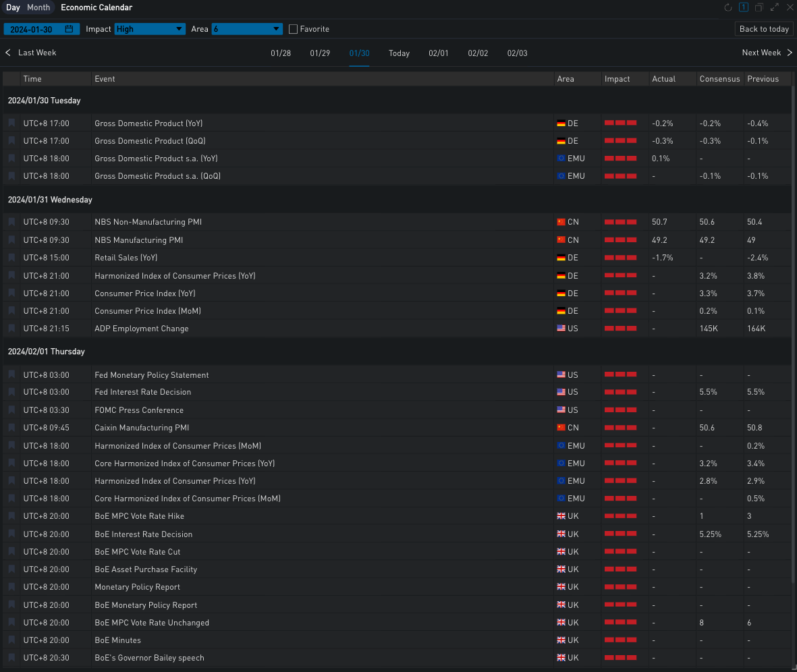Bookmark the Fed Interest Rate Decision event
The width and height of the screenshot is (797, 672).
click(11, 392)
